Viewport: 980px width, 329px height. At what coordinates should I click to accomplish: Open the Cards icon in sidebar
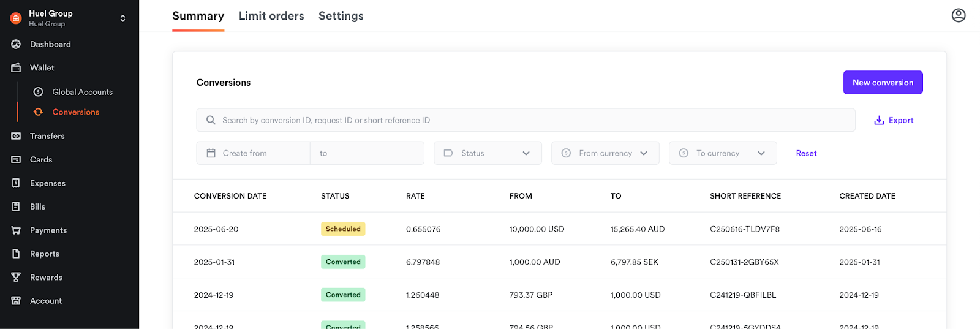[x=16, y=159]
